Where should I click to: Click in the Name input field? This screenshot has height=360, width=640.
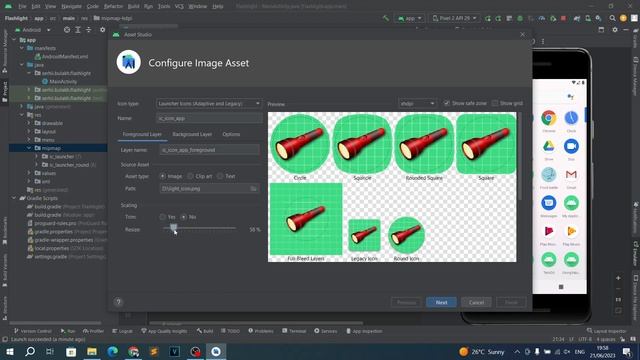209,118
